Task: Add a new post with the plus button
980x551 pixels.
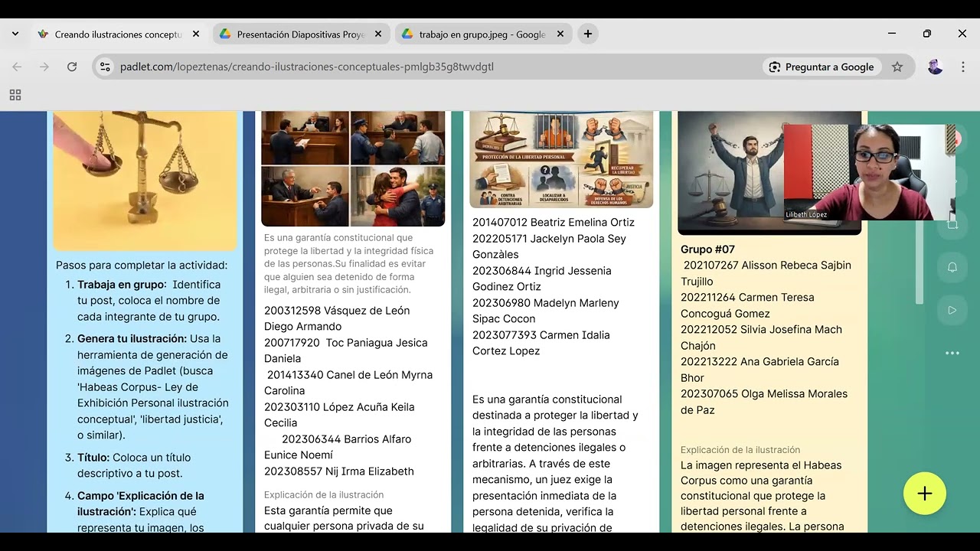Action: 925,494
